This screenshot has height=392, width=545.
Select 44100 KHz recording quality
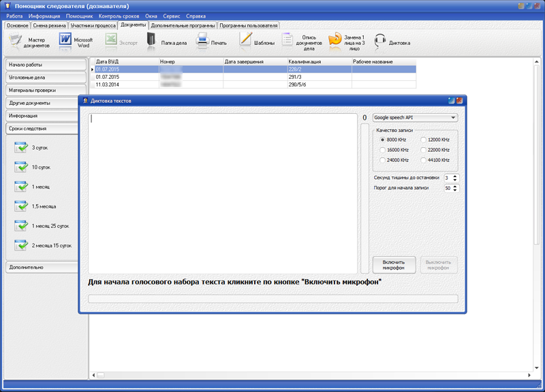pyautogui.click(x=423, y=160)
